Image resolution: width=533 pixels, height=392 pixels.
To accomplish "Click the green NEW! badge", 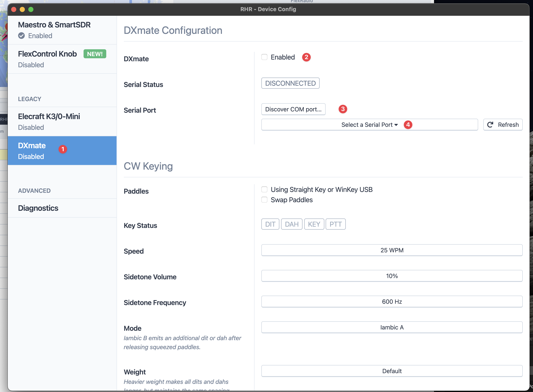I will tap(95, 54).
